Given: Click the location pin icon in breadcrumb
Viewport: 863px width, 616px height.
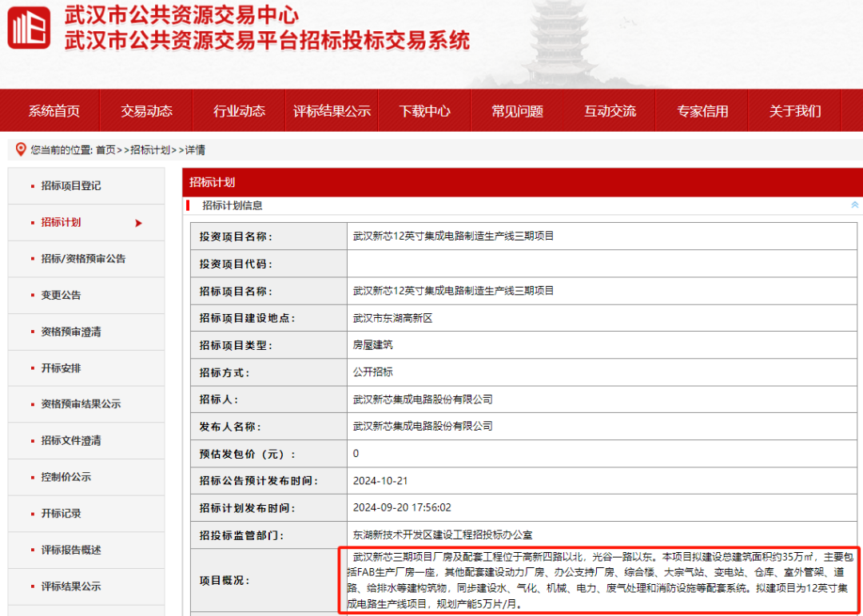Looking at the screenshot, I should (x=21, y=149).
